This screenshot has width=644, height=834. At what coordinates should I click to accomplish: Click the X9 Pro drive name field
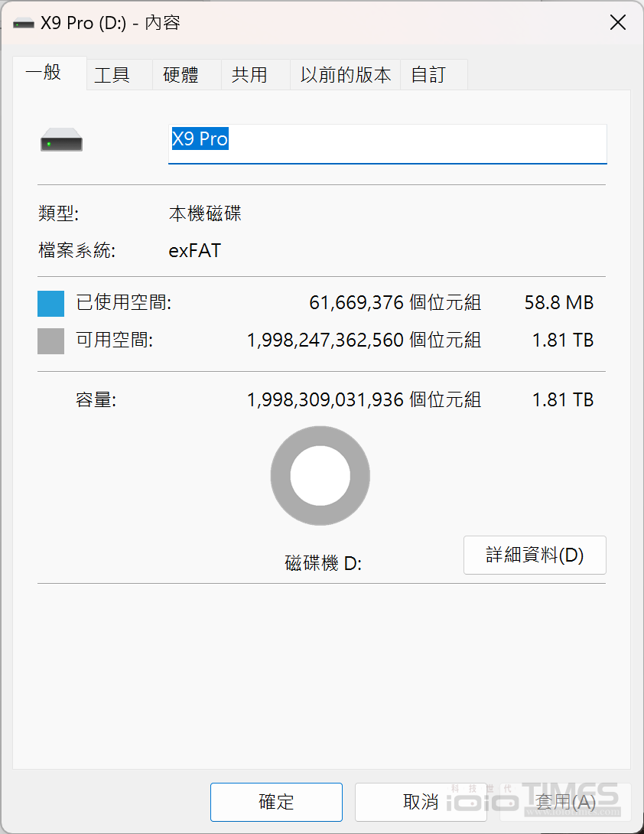387,142
